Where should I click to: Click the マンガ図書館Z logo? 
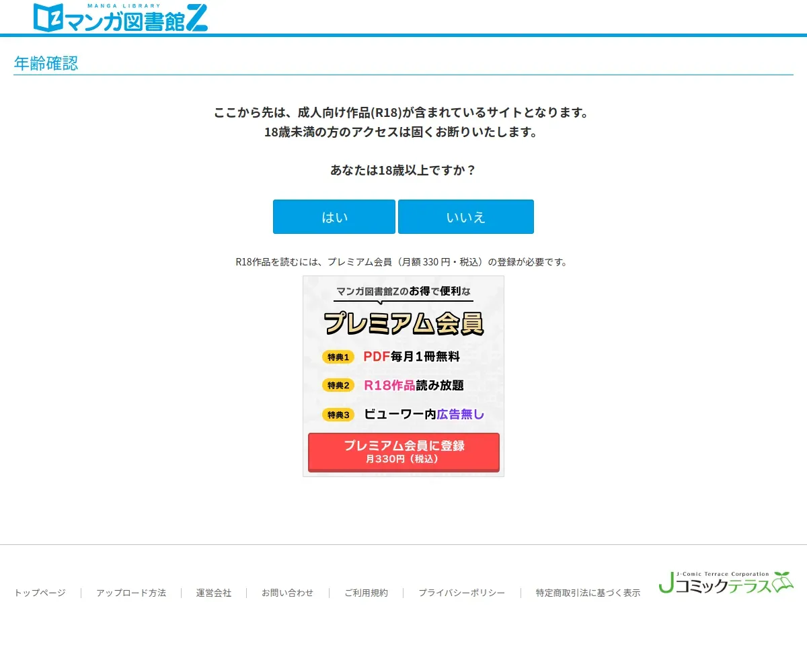click(120, 17)
